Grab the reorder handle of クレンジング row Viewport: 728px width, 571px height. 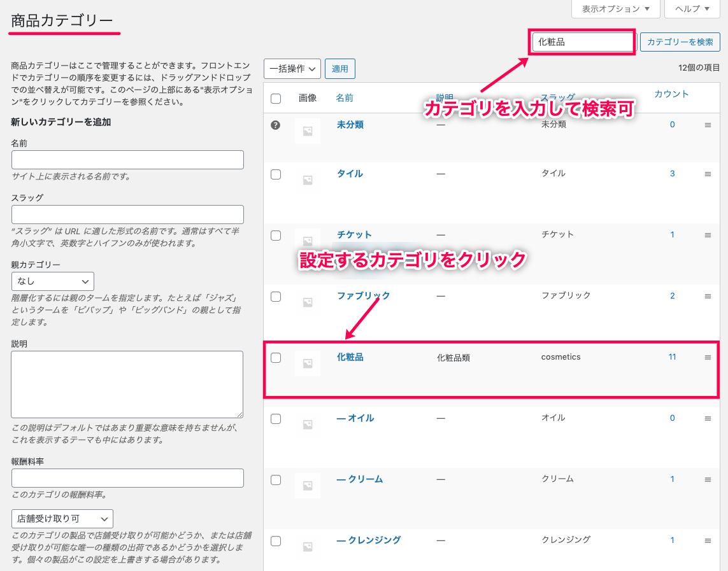[x=708, y=540]
